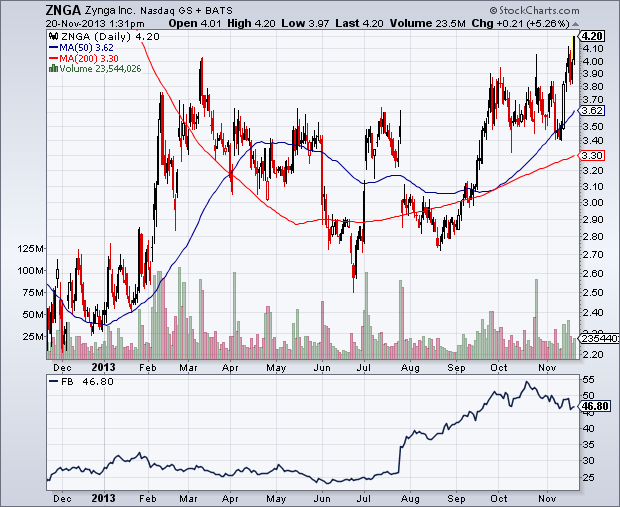Screen dimensions: 620x507
Task: Click the 2.20 price axis label
Action: click(593, 355)
